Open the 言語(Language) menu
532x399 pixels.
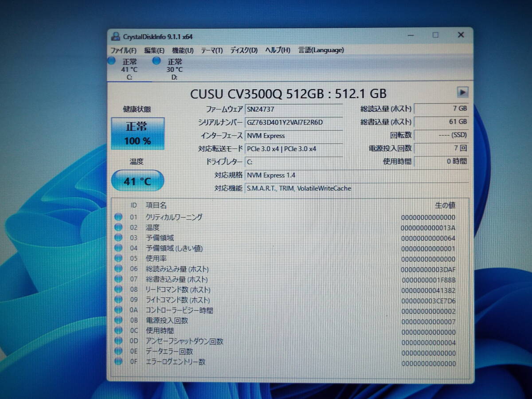click(321, 50)
